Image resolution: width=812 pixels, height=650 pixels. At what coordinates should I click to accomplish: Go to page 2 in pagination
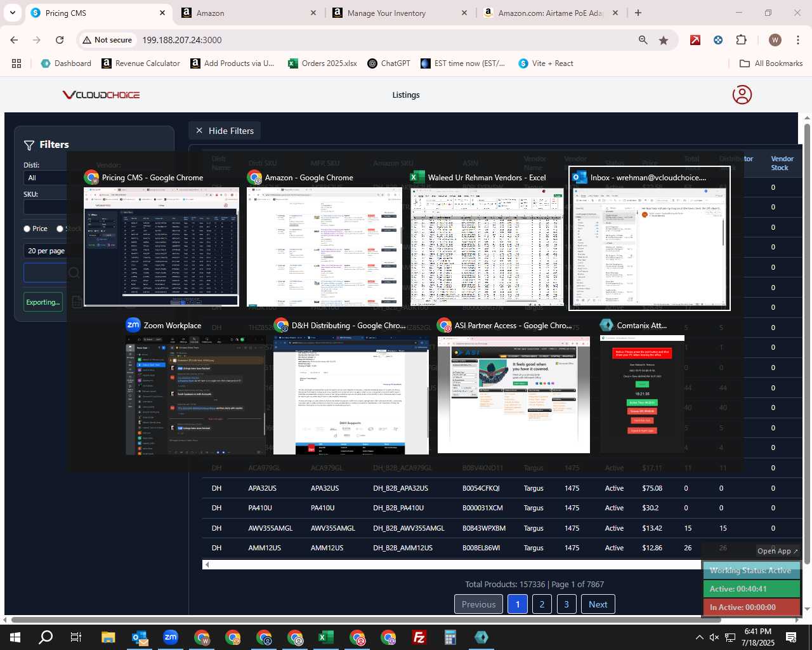point(542,604)
